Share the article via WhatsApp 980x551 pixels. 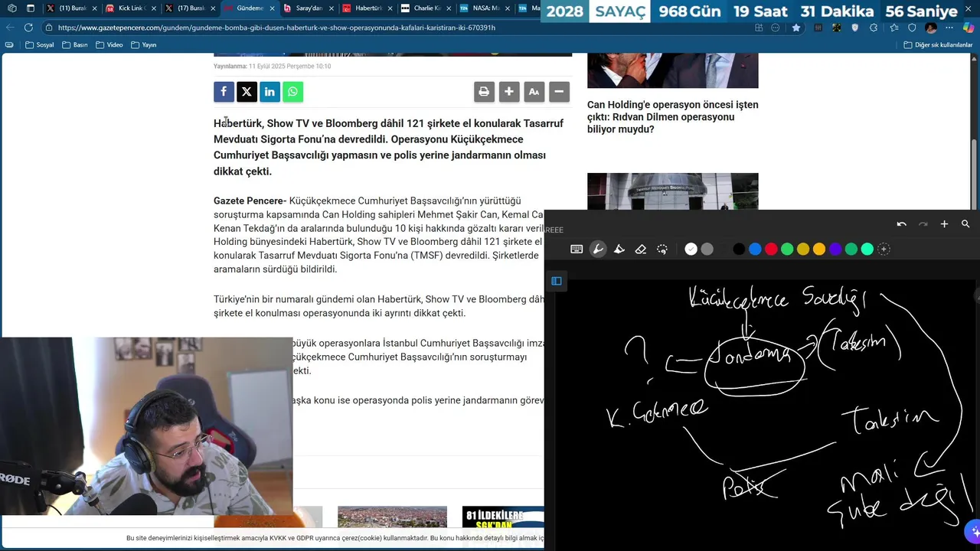[x=292, y=92]
